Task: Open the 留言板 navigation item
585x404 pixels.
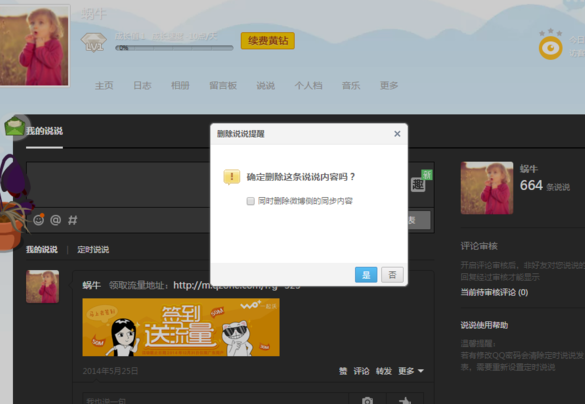Action: (223, 85)
